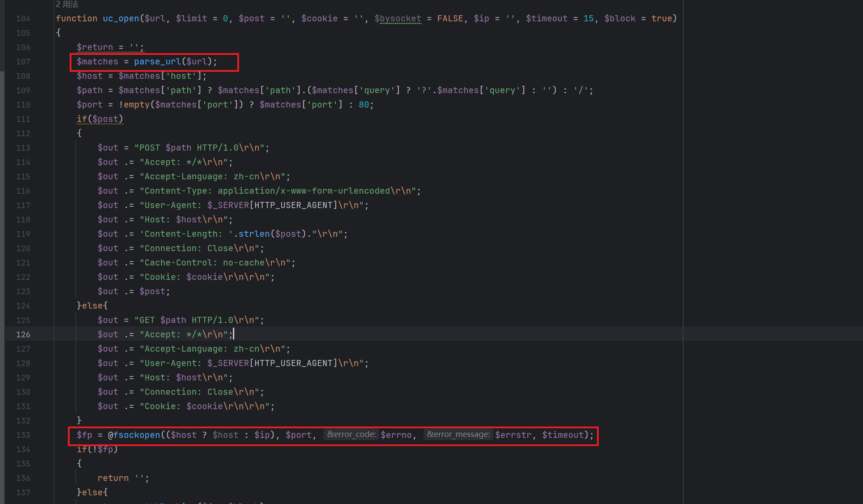This screenshot has width=863, height=504.
Task: Click line number 107 in gutter
Action: [23, 61]
